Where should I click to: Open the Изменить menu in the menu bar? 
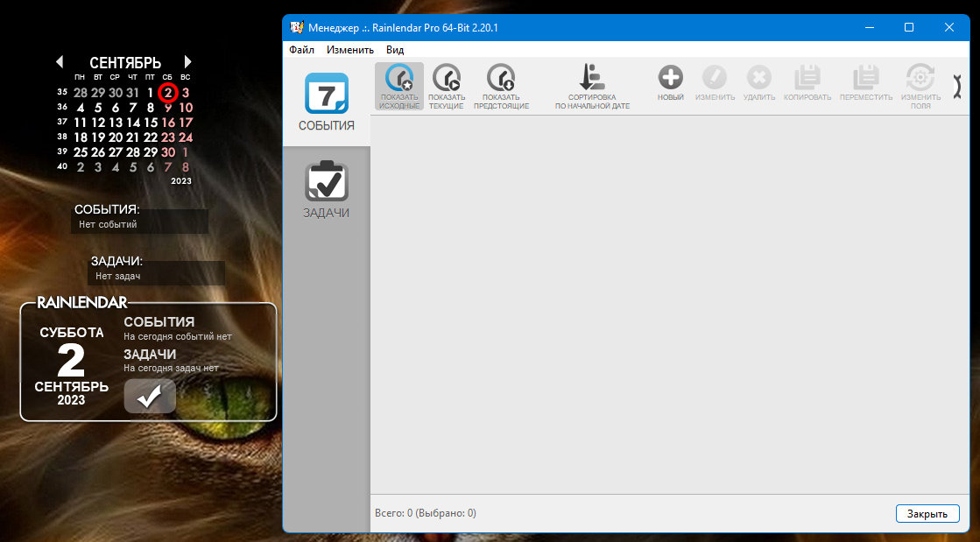(x=350, y=49)
